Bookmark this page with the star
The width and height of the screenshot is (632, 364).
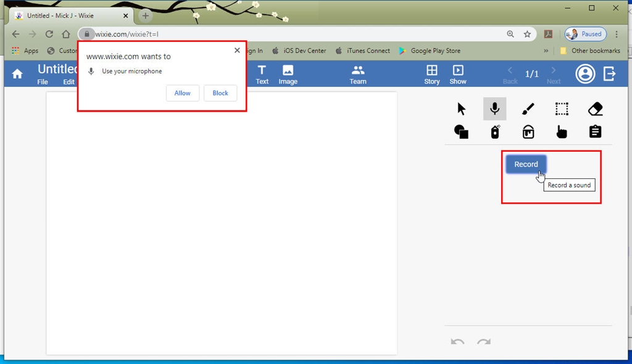(x=527, y=35)
